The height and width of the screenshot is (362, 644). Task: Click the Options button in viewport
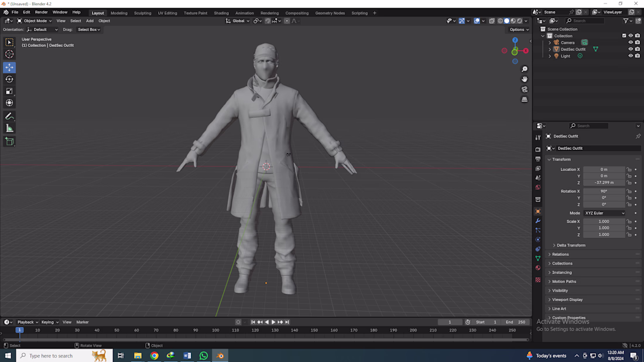click(x=519, y=30)
